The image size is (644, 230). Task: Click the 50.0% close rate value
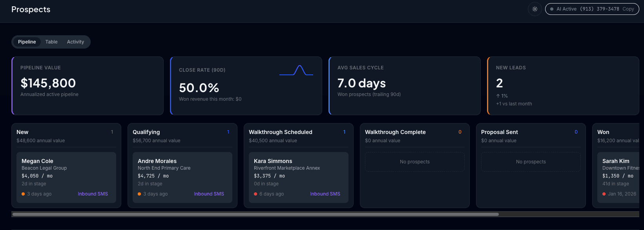click(x=199, y=88)
